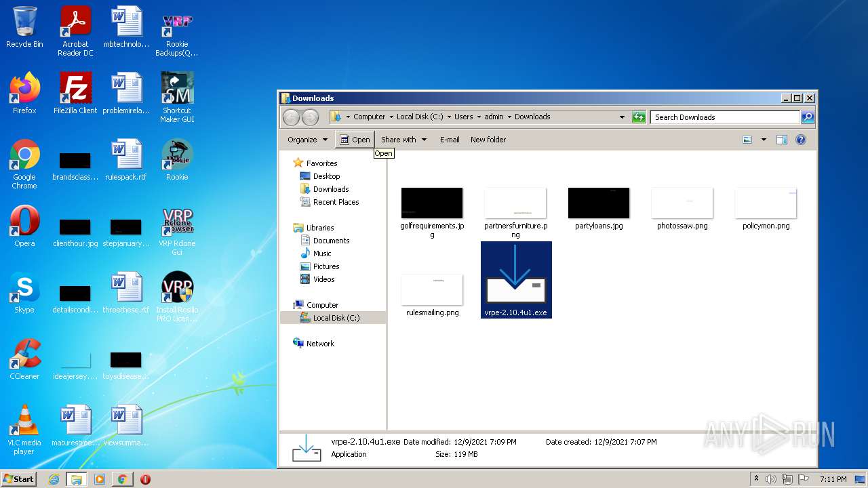The image size is (868, 488).
Task: Open VLC media player shortcut
Action: (24, 430)
